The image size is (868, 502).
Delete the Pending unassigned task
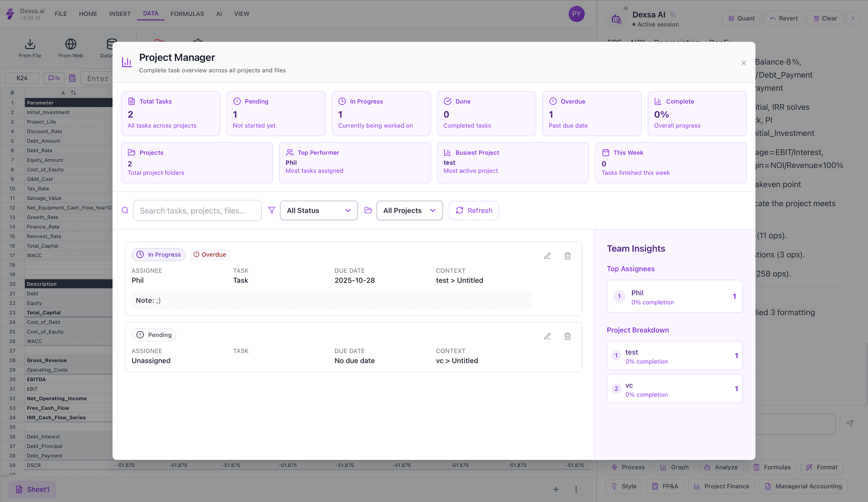(x=568, y=336)
